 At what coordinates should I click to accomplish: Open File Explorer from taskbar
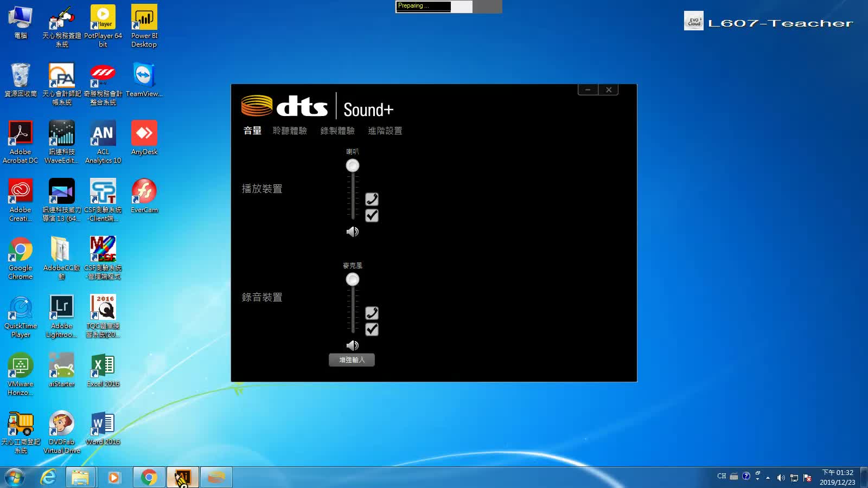point(80,477)
